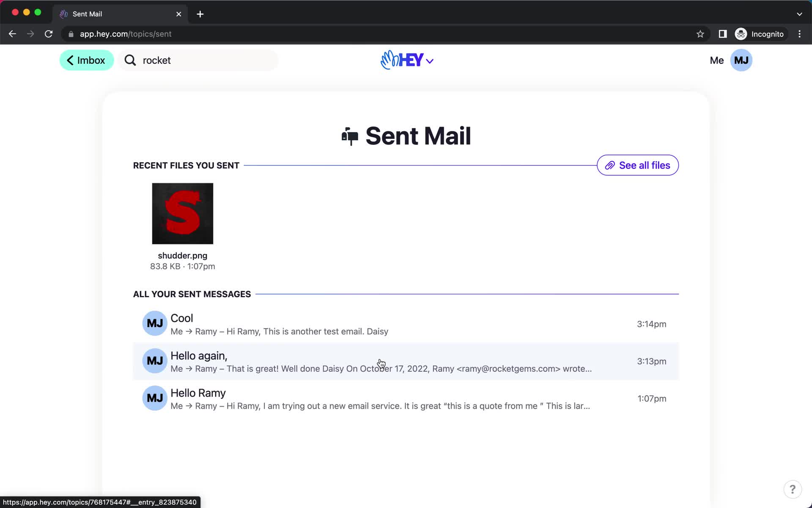
Task: Click the shudder.png thumbnail image
Action: (x=182, y=214)
